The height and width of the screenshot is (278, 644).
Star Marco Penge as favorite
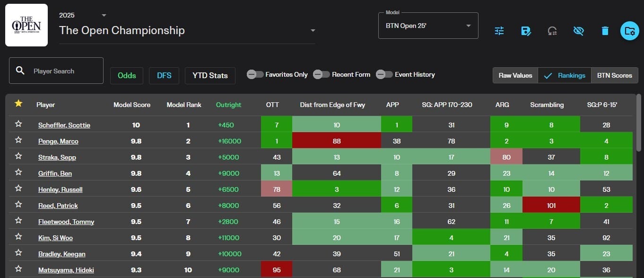pos(18,140)
